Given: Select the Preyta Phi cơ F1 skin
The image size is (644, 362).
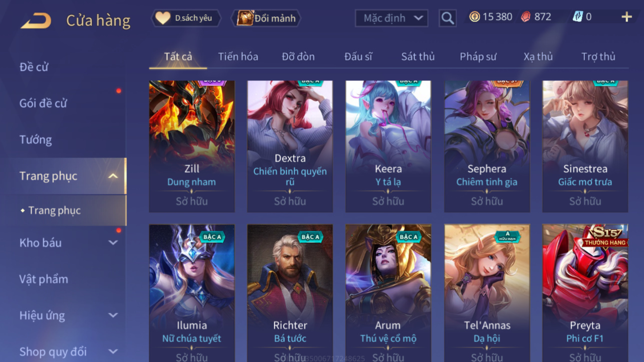Looking at the screenshot, I should coord(585,293).
